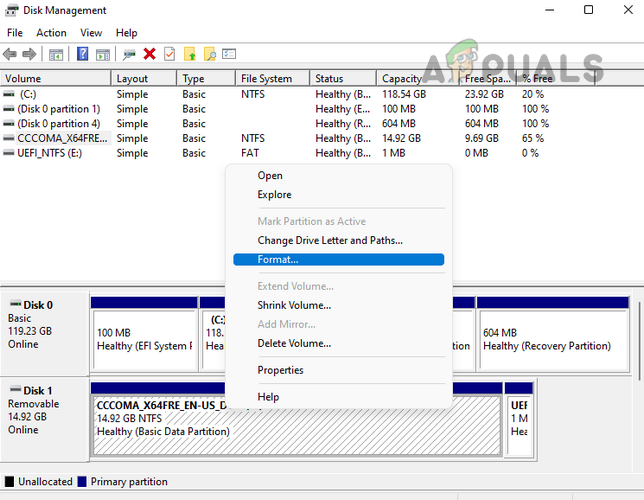This screenshot has width=644, height=500.
Task: Select the Disk 0 label panel
Action: [x=45, y=333]
